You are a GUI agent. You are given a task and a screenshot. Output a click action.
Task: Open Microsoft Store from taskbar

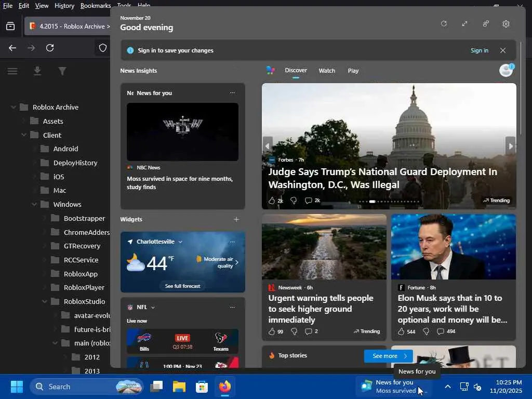tap(202, 387)
